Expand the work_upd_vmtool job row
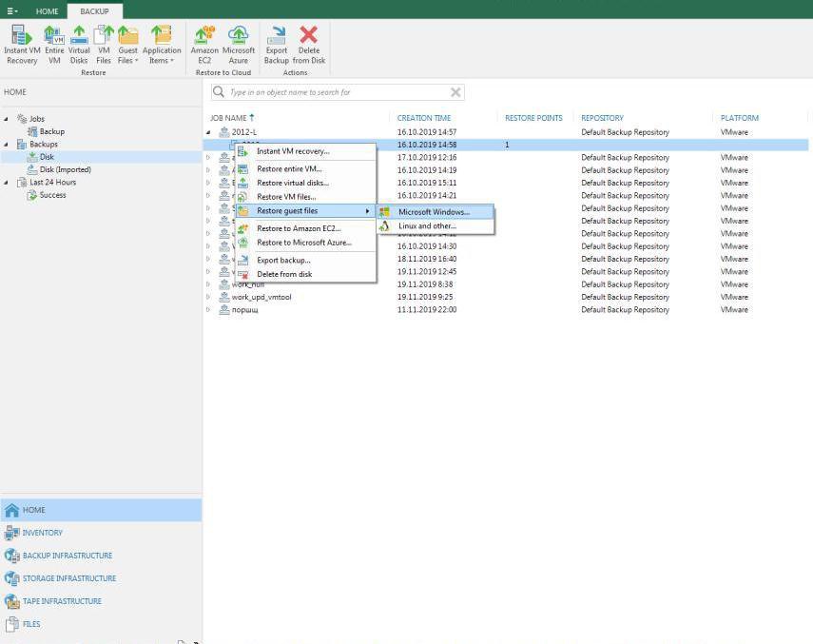Viewport: 813px width, 644px height. [208, 297]
